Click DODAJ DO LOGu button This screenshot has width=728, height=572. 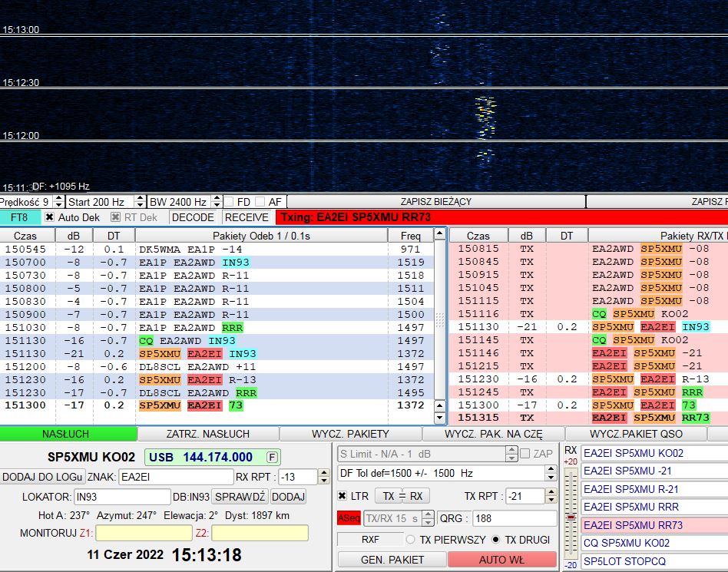pos(42,477)
